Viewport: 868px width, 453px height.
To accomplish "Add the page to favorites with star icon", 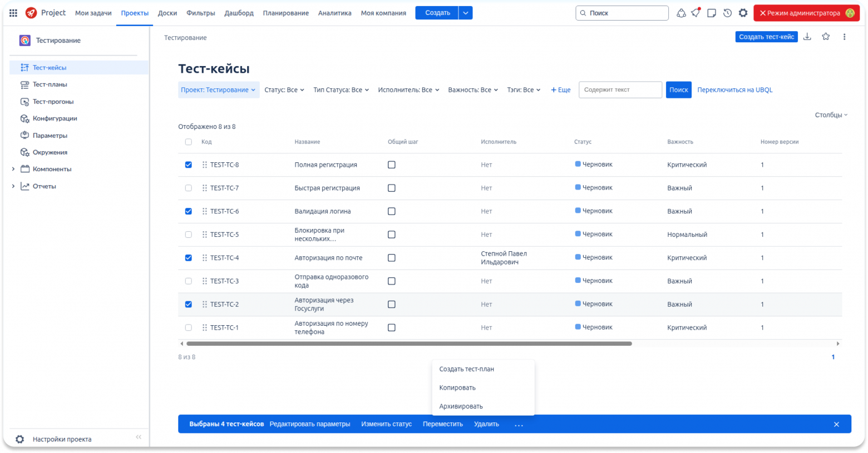I will [x=826, y=37].
